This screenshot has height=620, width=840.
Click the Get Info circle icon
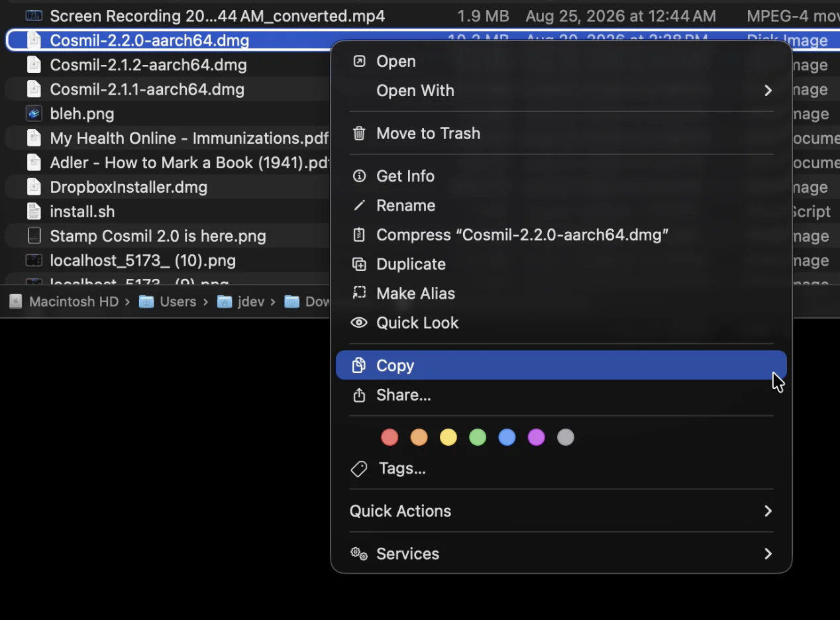click(x=359, y=176)
